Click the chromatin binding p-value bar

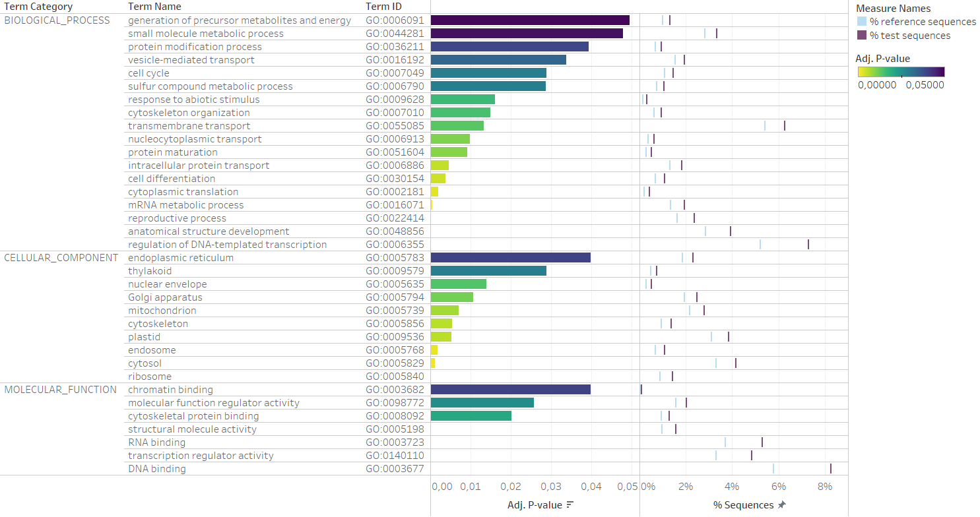510,390
